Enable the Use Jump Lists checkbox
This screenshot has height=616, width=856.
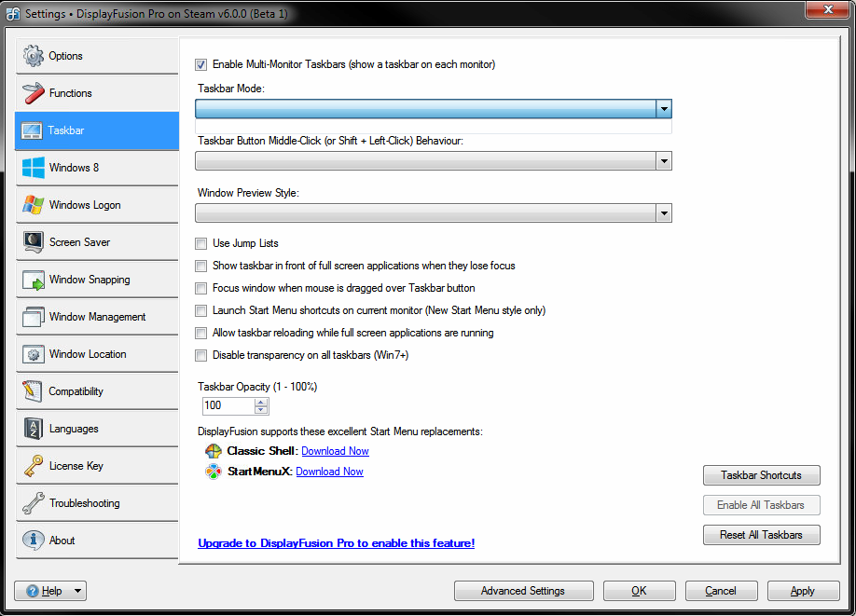[x=201, y=244]
